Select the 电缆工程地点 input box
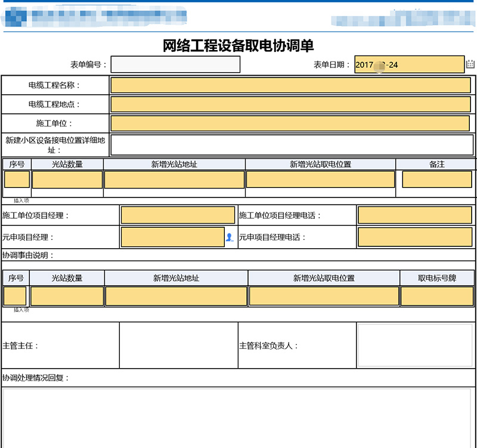Viewport: 477px width, 448px height. click(290, 104)
